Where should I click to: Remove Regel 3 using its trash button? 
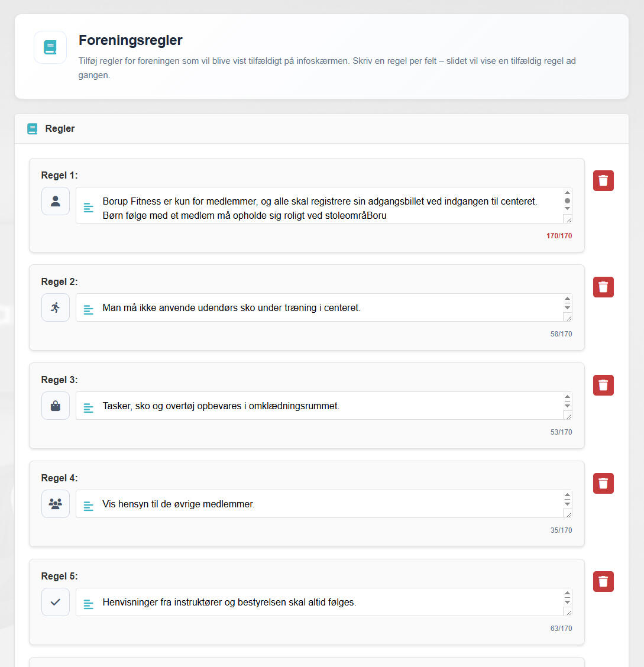coord(603,386)
